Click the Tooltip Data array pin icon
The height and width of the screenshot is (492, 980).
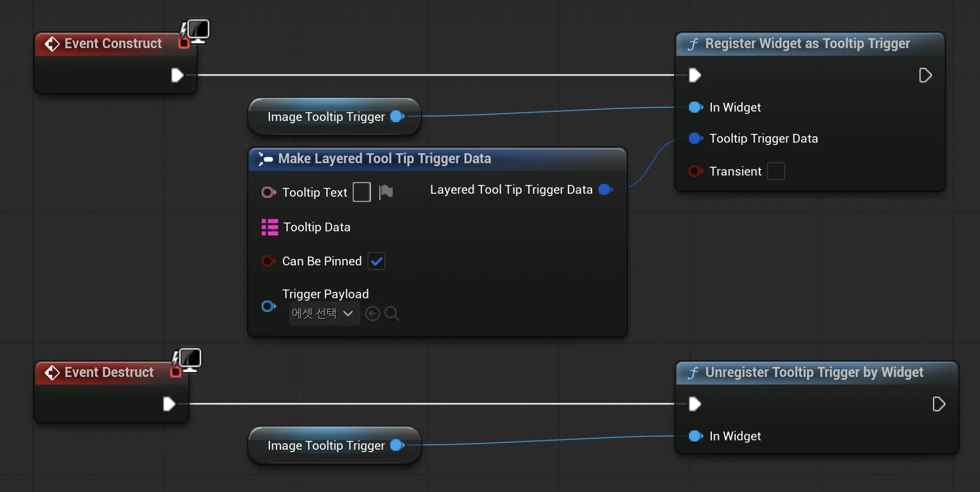pyautogui.click(x=270, y=227)
